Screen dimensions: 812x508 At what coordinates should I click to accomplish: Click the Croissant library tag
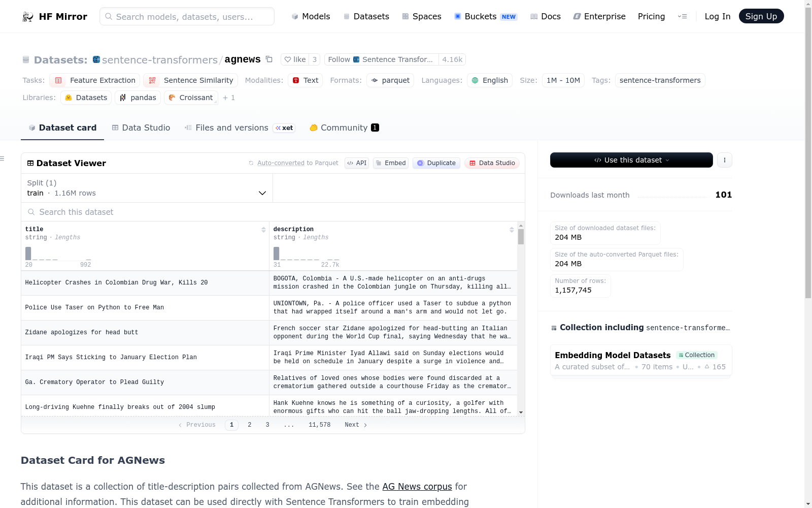191,98
